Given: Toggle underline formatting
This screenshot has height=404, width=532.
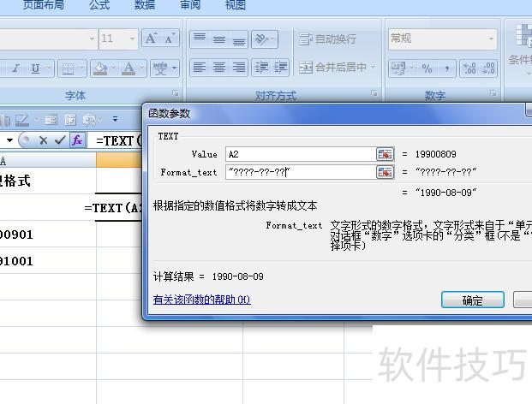Looking at the screenshot, I should pos(35,68).
